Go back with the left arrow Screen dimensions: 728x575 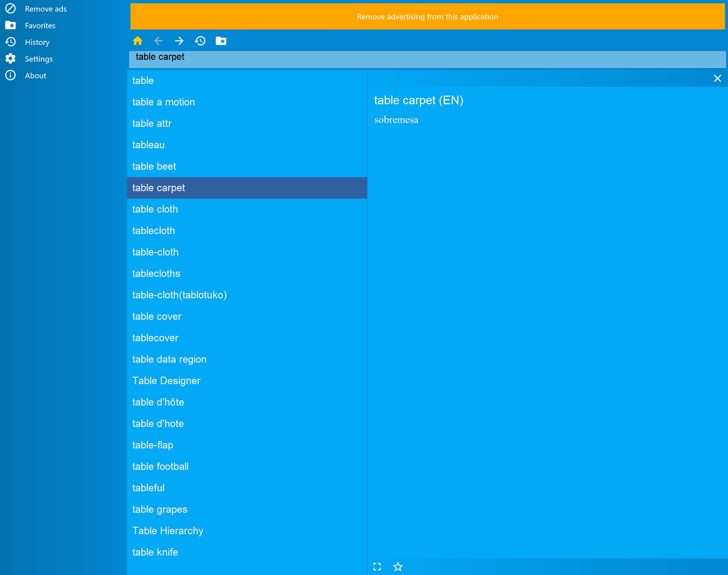pos(158,41)
